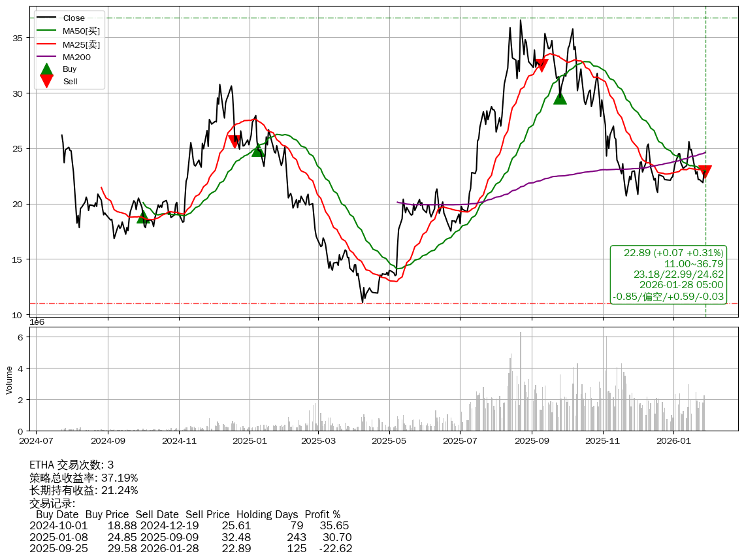Click the Holding Days column header
Viewport: 744px width, 560px height.
pyautogui.click(x=267, y=515)
